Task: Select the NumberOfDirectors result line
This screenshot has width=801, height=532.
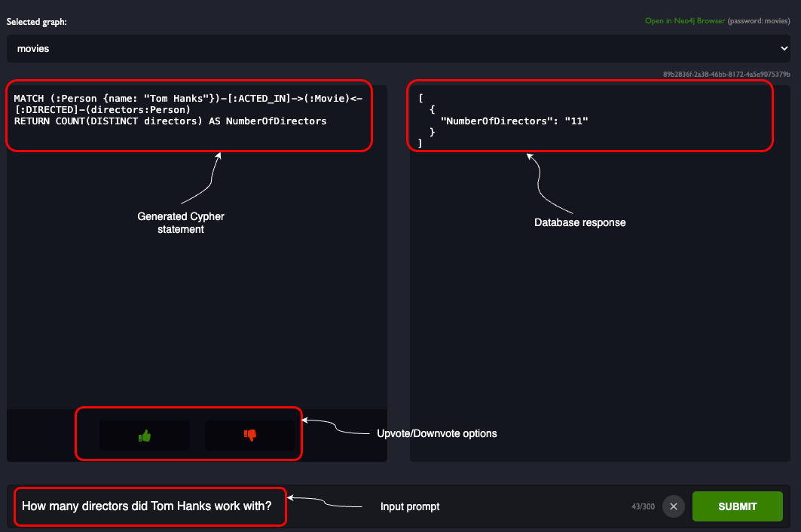Action: (515, 121)
